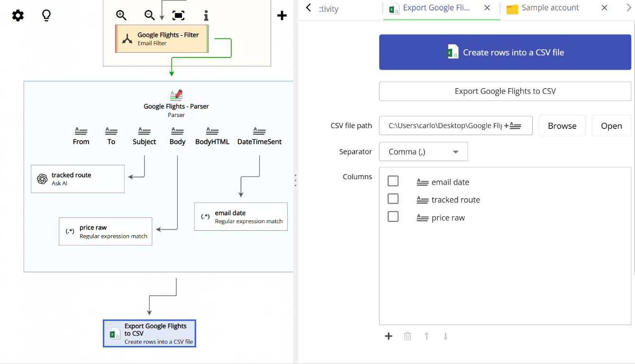Click the fit-to-screen icon in the toolbar

click(x=177, y=15)
